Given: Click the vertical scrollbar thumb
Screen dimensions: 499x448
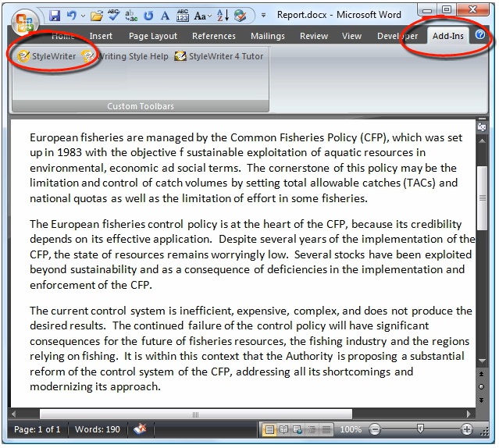Looking at the screenshot, I should click(483, 197).
